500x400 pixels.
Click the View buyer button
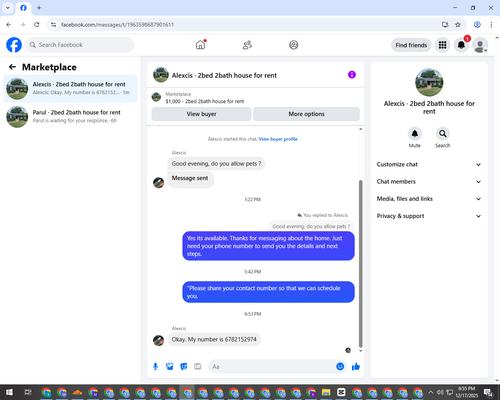click(201, 114)
